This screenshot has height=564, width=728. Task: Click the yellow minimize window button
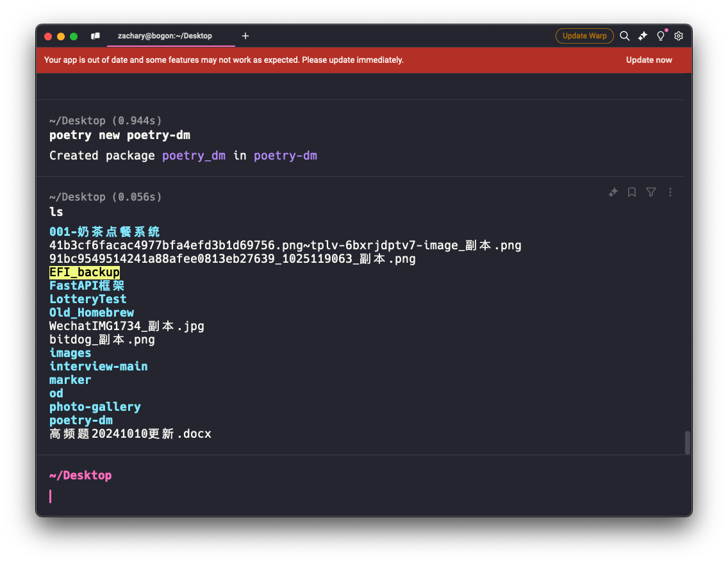click(x=61, y=36)
